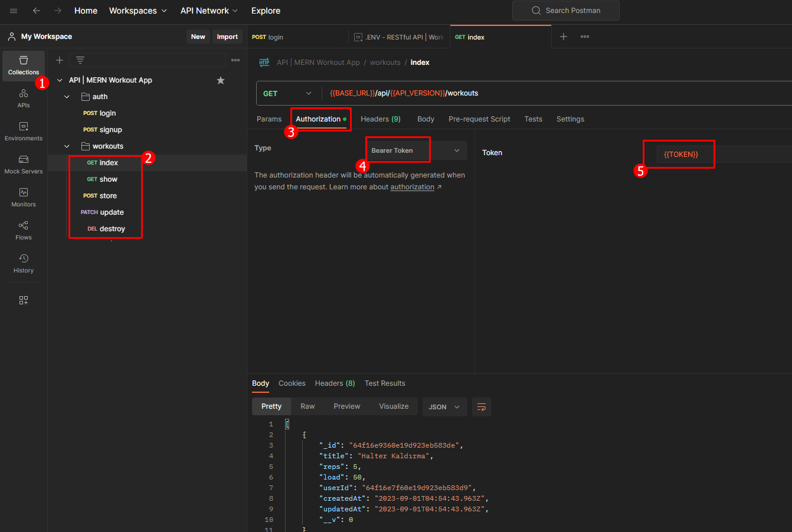Open the Pre-request Script tab
Image resolution: width=792 pixels, height=532 pixels.
tap(479, 119)
